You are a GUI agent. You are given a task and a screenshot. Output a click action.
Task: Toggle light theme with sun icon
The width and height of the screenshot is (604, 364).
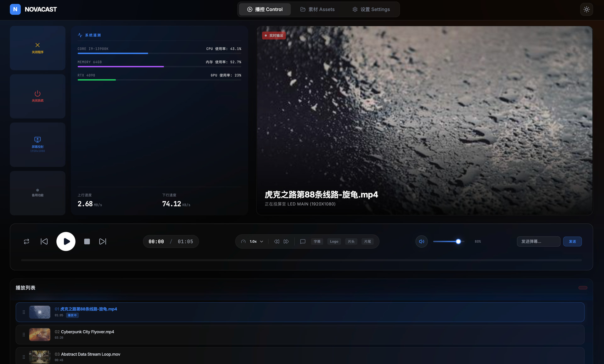tap(586, 9)
